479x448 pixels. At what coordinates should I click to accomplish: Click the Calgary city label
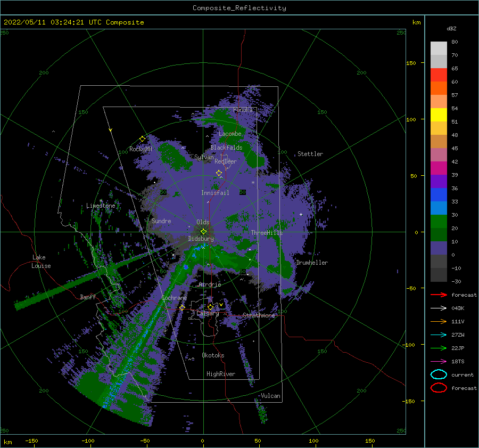tap(208, 313)
